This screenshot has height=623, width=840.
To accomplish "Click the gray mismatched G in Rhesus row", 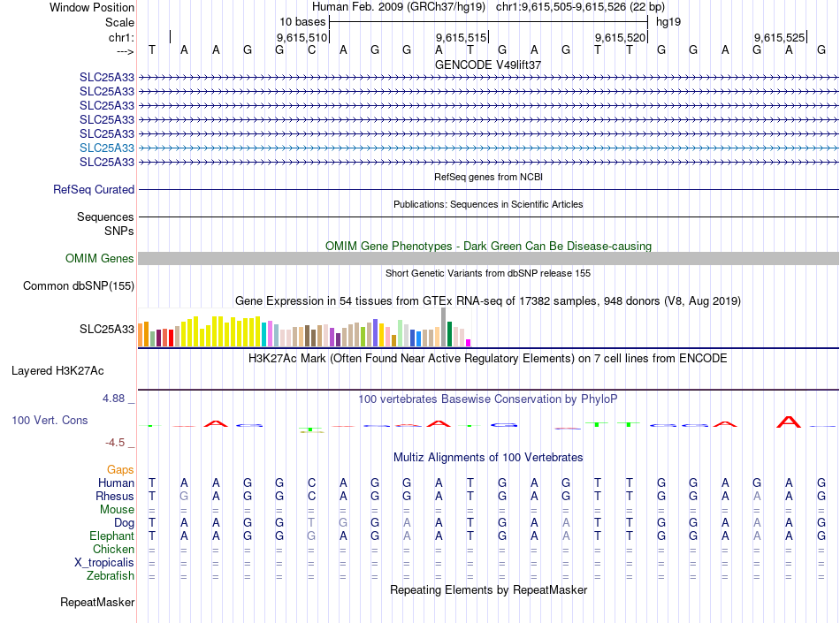I will (184, 496).
